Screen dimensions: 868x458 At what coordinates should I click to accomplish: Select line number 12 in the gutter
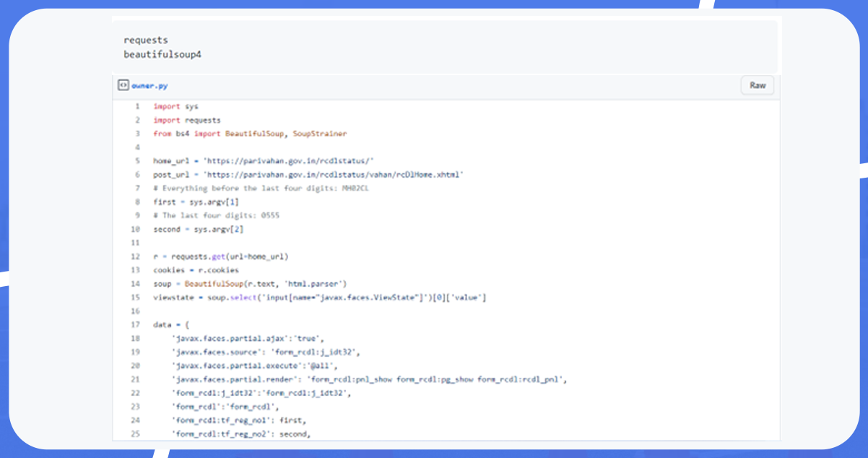[136, 256]
